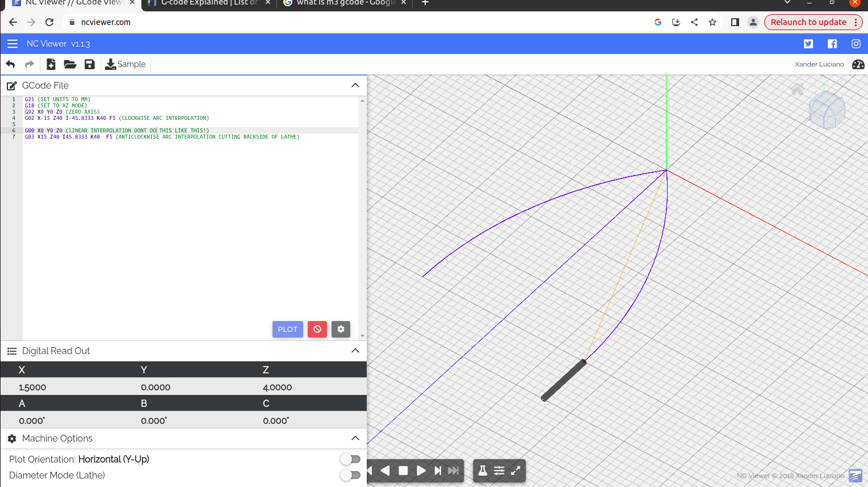Screen dimensions: 868x487
Task: Clear the plot with red cancel button
Action: tap(317, 329)
